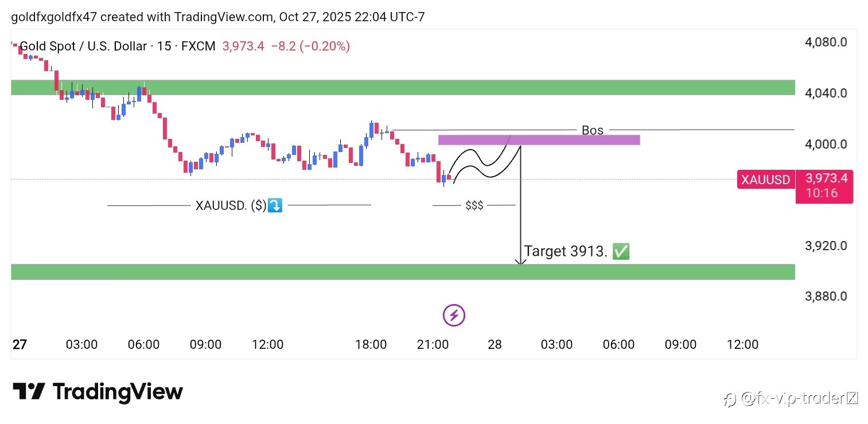868x424 pixels.
Task: Click the purple lightning bolt icon
Action: pyautogui.click(x=454, y=315)
